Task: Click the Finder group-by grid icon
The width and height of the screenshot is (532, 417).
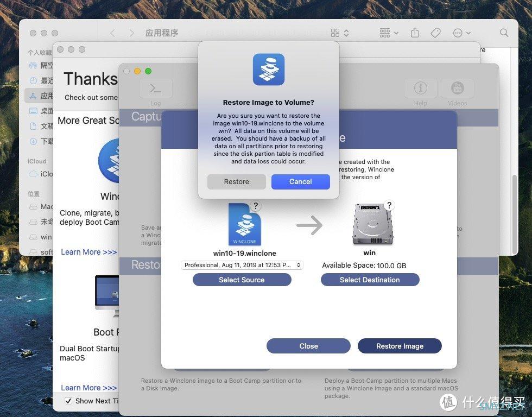Action: tap(385, 33)
